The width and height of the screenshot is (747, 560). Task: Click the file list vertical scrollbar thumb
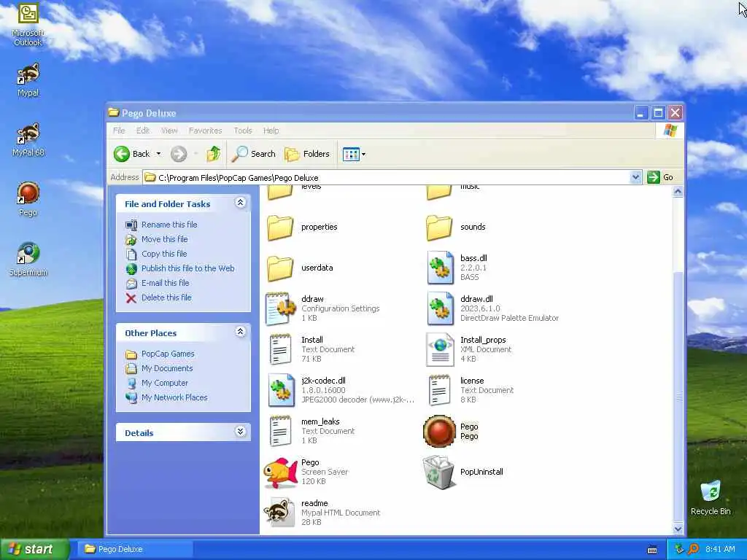(678, 397)
